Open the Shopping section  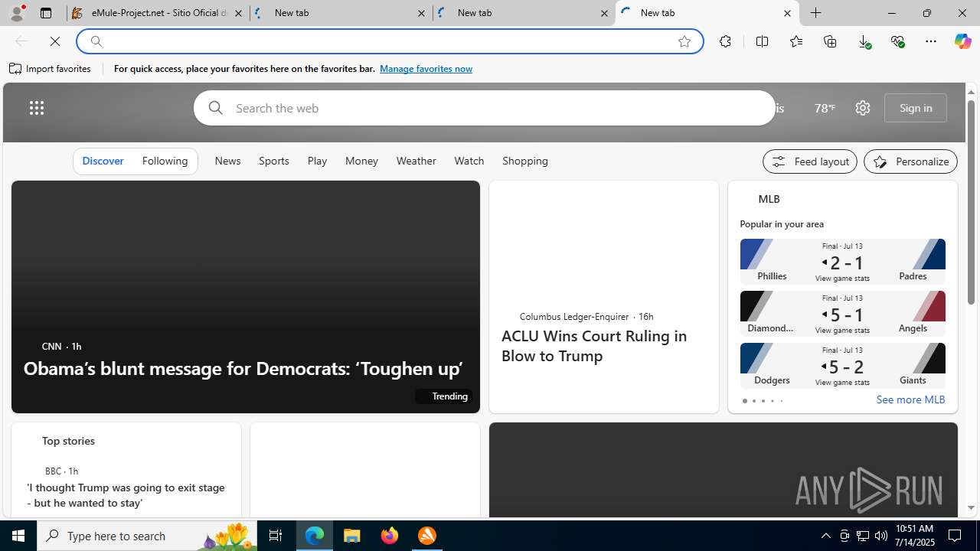(525, 161)
